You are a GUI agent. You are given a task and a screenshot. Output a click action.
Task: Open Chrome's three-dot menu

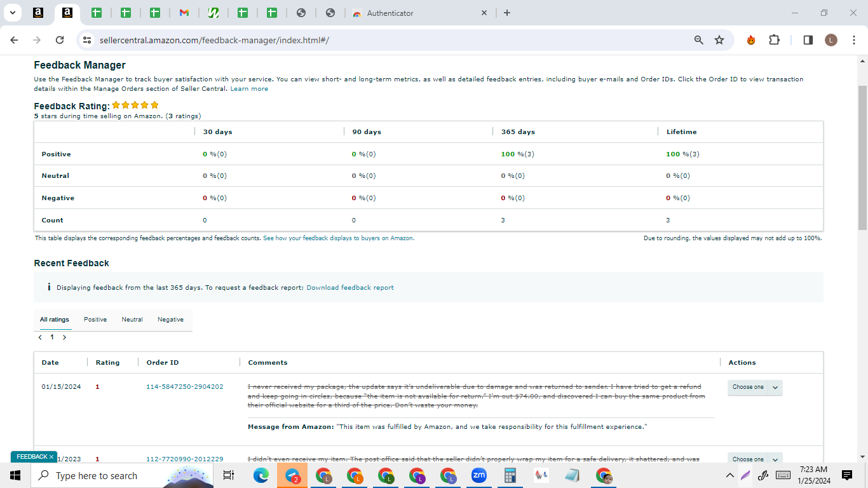(x=853, y=40)
